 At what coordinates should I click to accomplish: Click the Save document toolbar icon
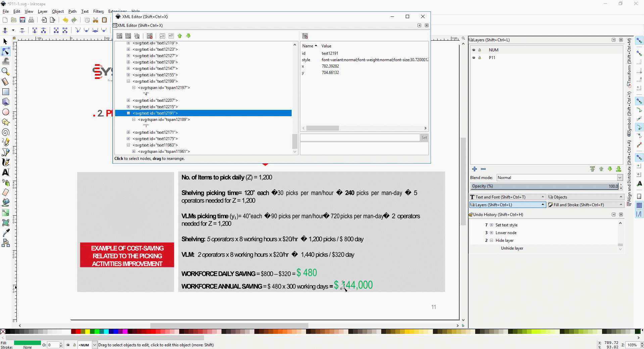(22, 20)
